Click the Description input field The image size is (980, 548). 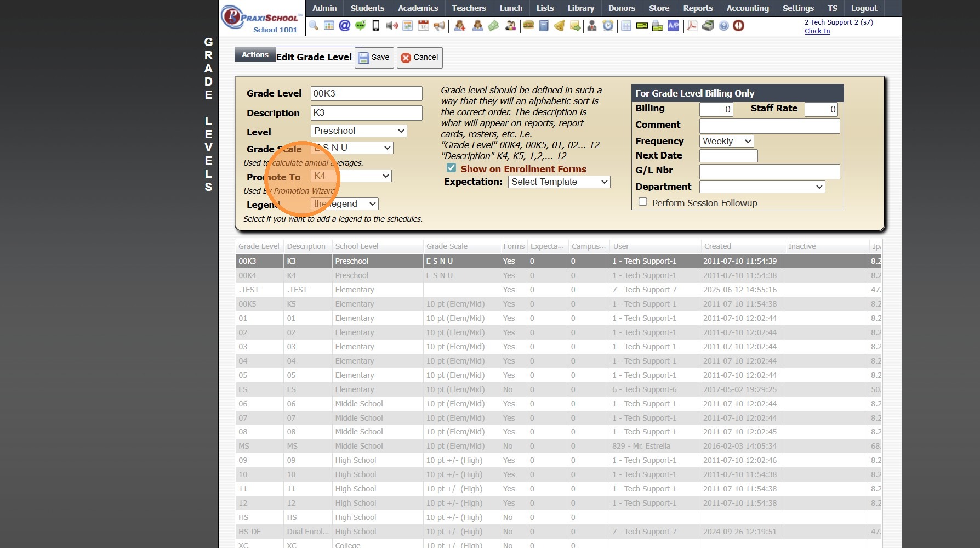(367, 112)
